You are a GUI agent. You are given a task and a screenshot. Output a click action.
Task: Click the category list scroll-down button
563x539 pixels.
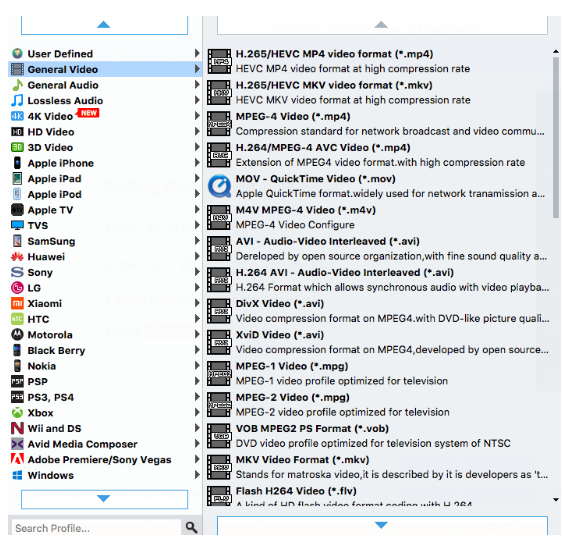tap(104, 499)
